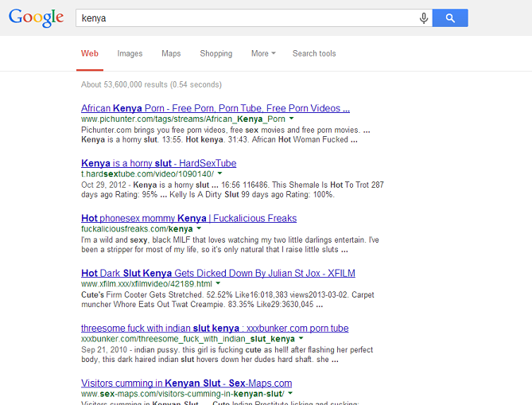
Task: Click the green www.xfilm.xxx URL text
Action: (146, 284)
